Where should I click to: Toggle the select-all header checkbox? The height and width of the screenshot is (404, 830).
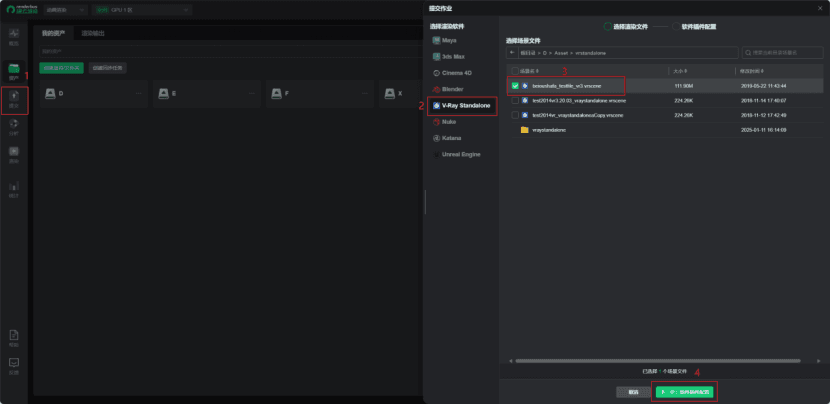coord(515,71)
